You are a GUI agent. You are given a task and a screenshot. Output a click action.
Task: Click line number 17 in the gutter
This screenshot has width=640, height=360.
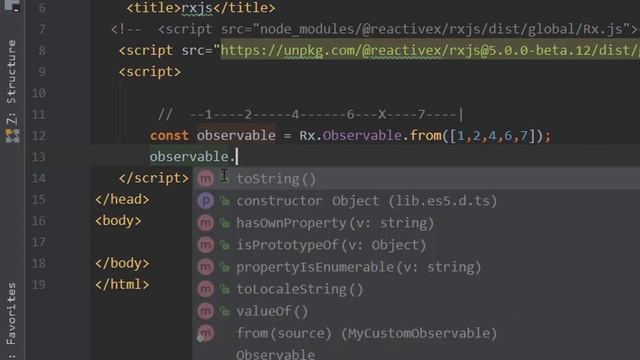[x=39, y=242]
